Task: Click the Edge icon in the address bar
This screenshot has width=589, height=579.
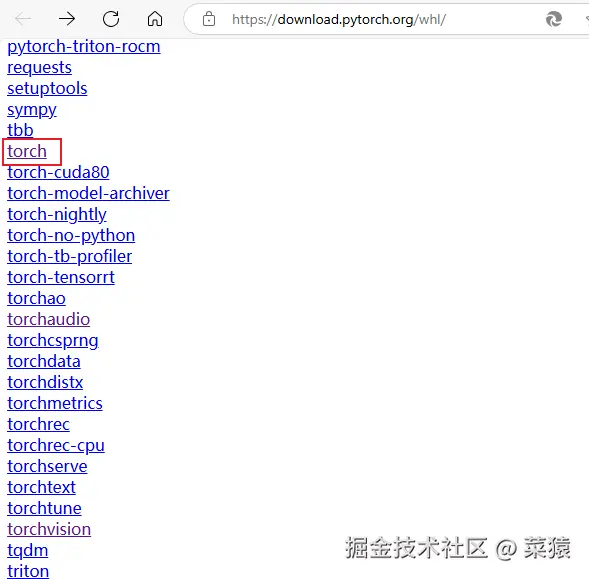Action: (x=554, y=19)
